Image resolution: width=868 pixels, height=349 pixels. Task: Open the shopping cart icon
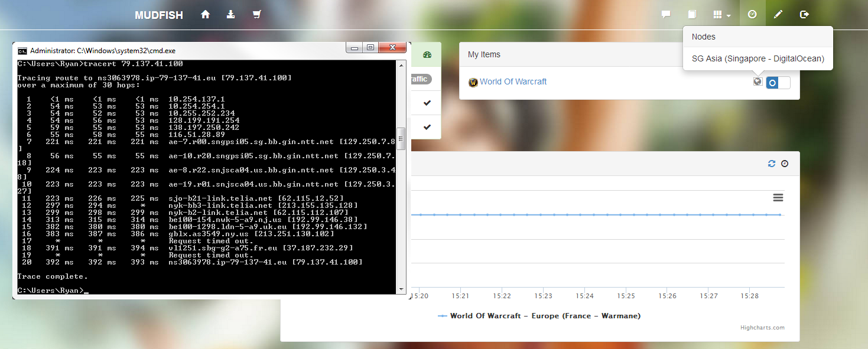pos(256,15)
